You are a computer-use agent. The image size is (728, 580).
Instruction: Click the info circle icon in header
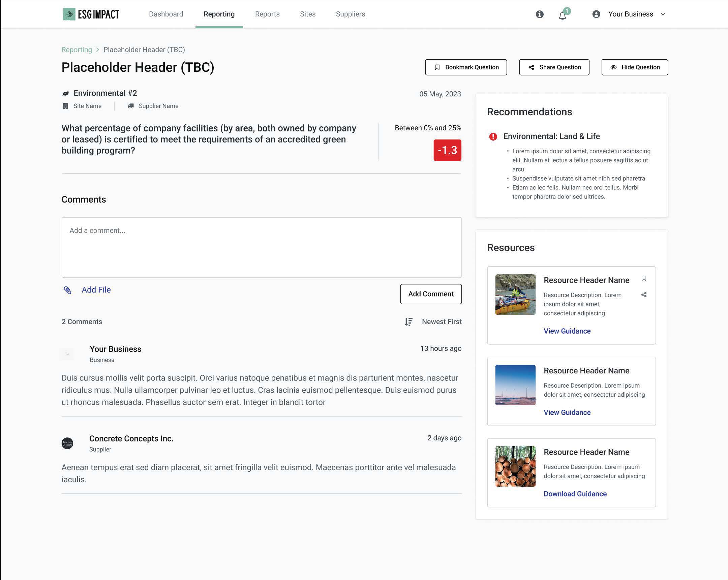pos(539,14)
